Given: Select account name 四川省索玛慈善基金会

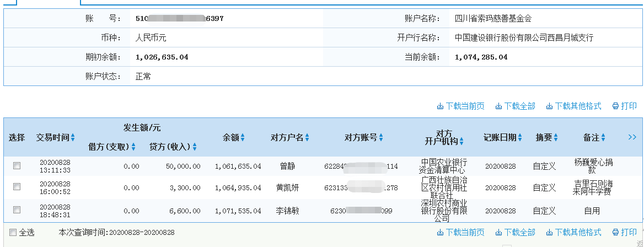Looking at the screenshot, I should (x=493, y=19).
